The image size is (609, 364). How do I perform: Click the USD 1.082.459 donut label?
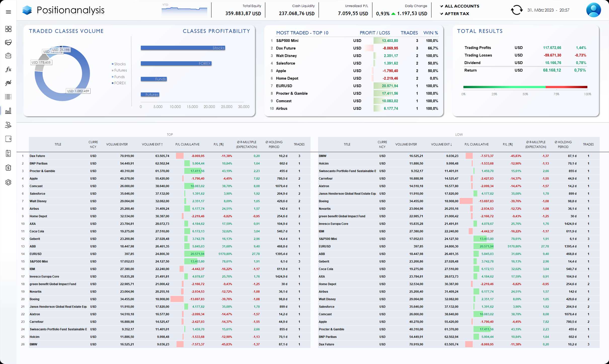[x=78, y=91]
